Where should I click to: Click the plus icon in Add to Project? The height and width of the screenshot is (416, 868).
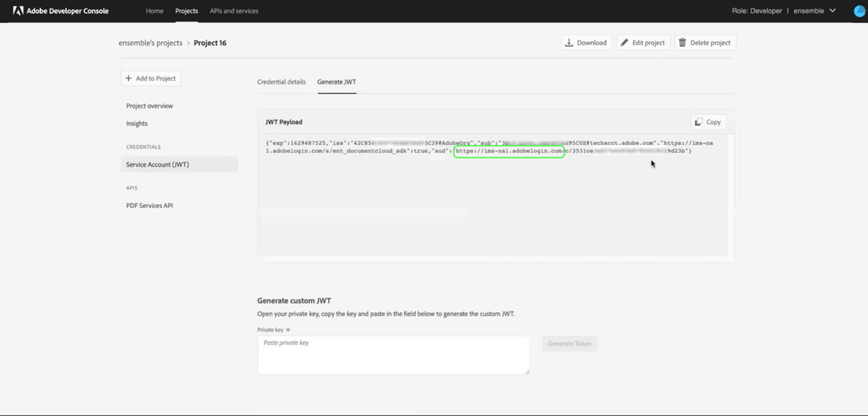(x=128, y=78)
